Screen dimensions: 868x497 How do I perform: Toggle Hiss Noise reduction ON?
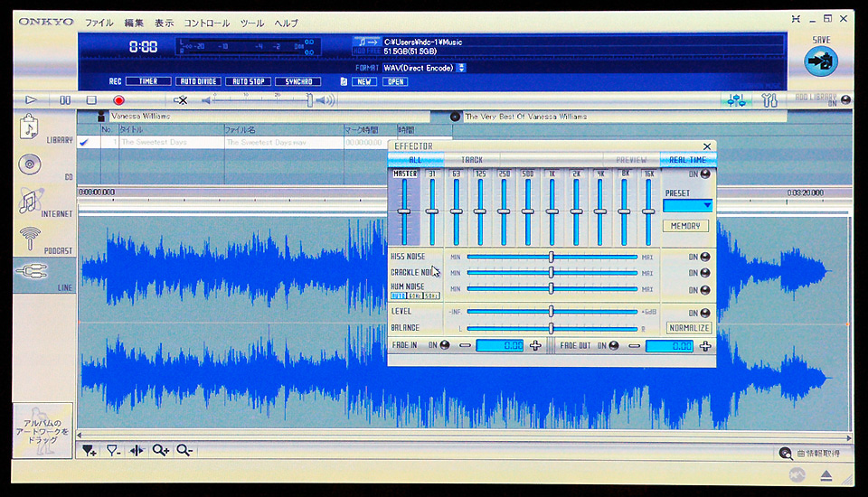point(704,257)
